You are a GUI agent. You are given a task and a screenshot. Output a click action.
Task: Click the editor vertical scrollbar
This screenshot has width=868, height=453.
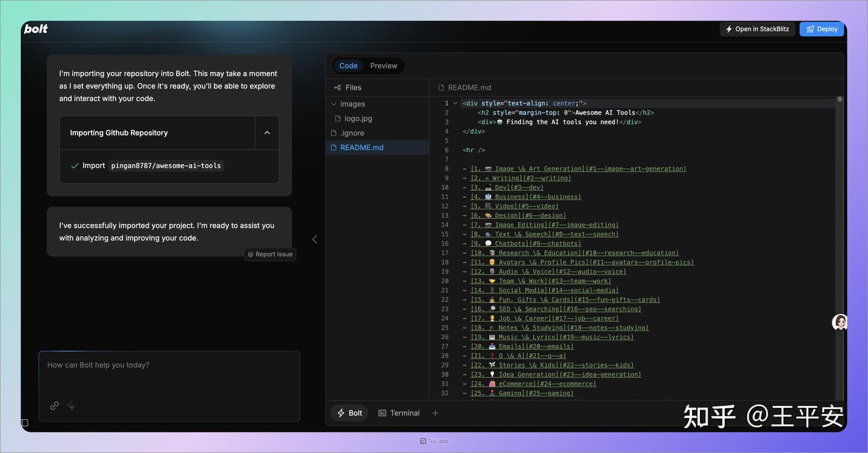[x=840, y=247]
